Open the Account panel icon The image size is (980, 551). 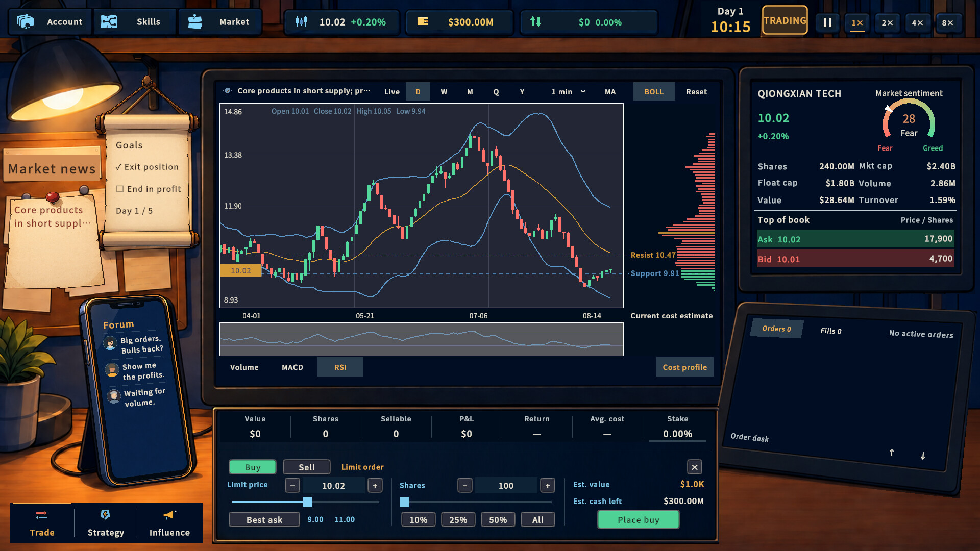[26, 21]
